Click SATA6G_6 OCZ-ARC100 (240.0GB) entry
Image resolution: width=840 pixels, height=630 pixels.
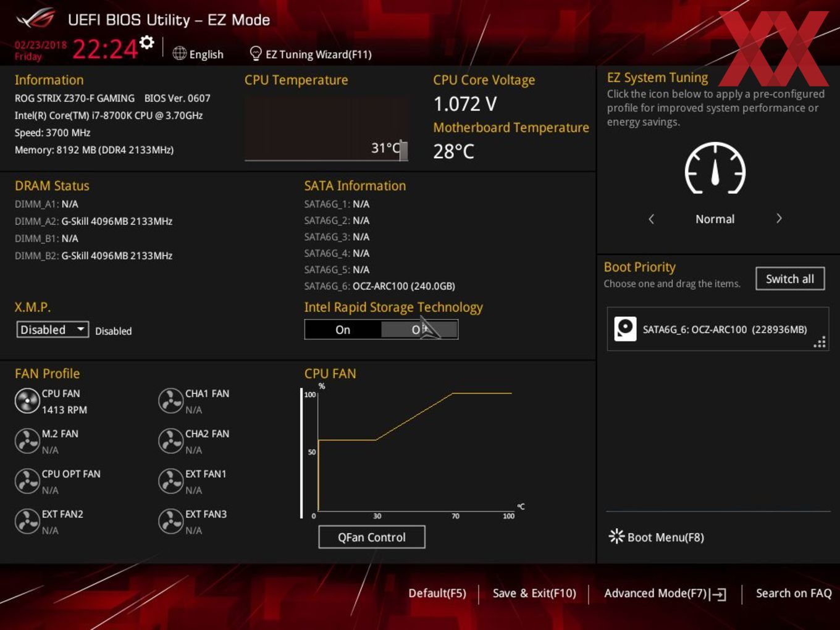pos(379,286)
